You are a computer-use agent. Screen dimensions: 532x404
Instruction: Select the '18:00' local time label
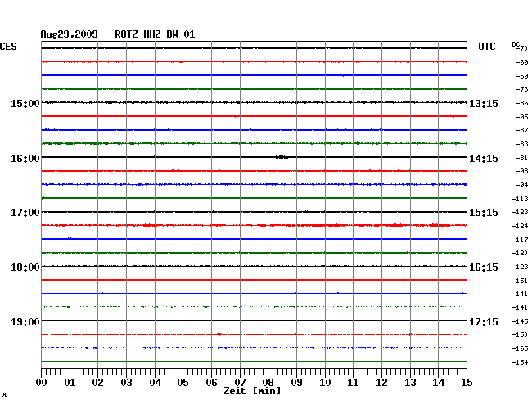pyautogui.click(x=25, y=267)
